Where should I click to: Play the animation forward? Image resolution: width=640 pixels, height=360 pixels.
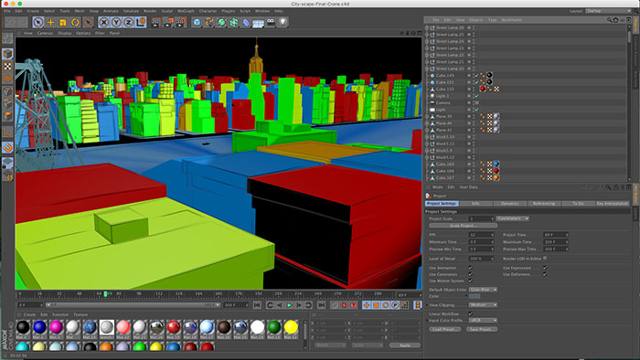[289, 305]
